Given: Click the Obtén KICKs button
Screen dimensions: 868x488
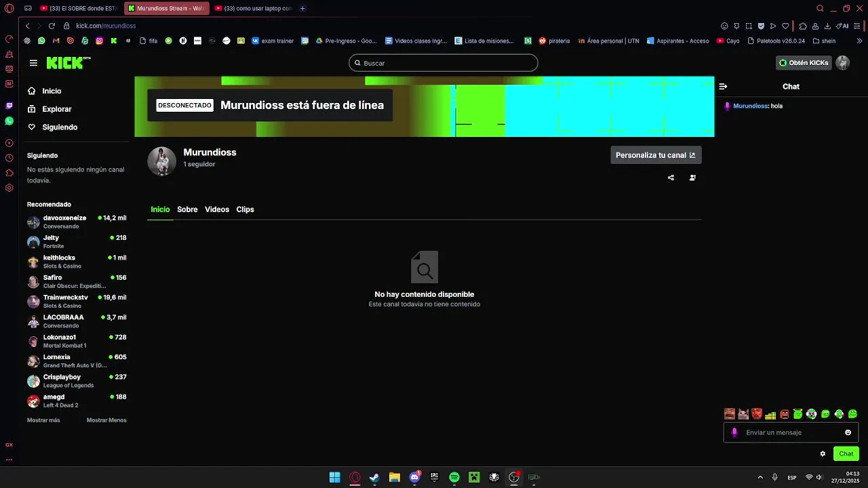Looking at the screenshot, I should click(804, 63).
